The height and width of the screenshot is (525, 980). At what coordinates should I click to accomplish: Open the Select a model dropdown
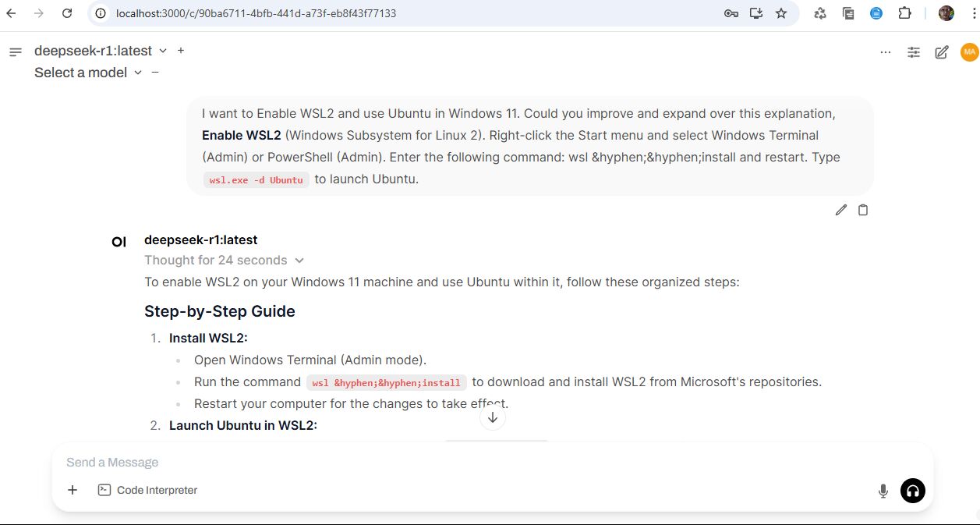coord(88,73)
